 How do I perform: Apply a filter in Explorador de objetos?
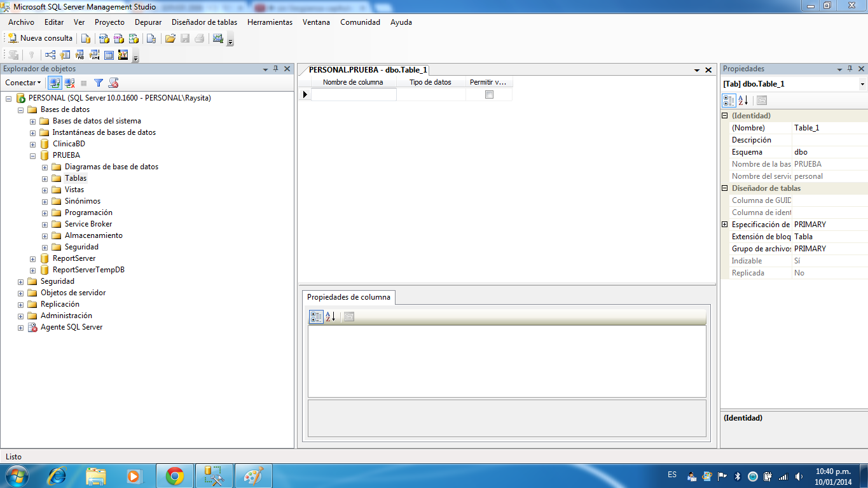pos(98,83)
